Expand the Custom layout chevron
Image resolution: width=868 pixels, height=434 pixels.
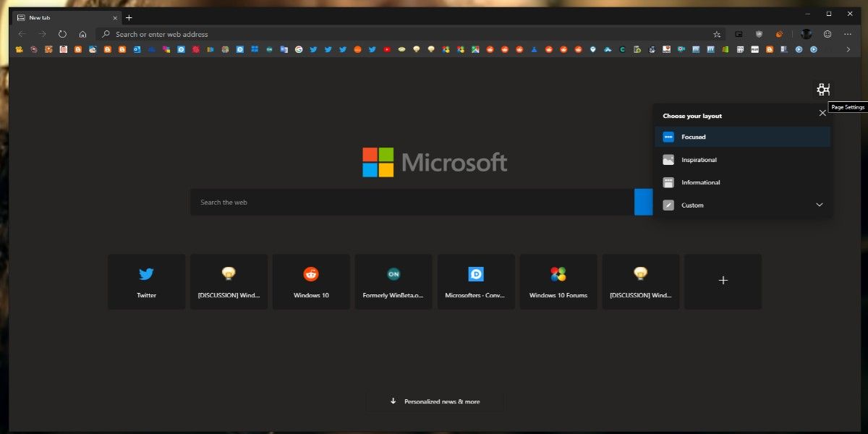pos(820,205)
